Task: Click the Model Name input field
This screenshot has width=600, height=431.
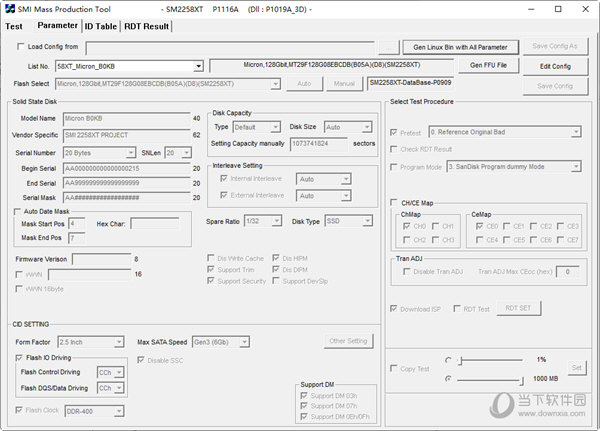Action: coord(123,118)
